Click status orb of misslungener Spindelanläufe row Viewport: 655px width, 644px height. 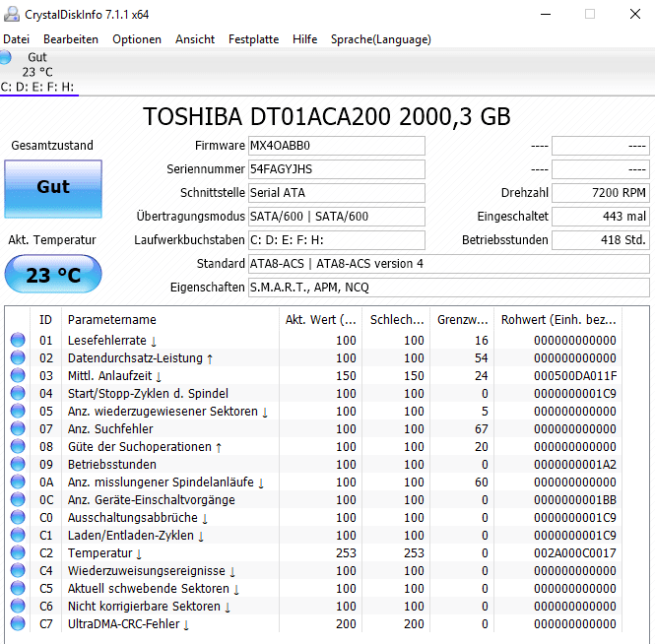pos(18,482)
